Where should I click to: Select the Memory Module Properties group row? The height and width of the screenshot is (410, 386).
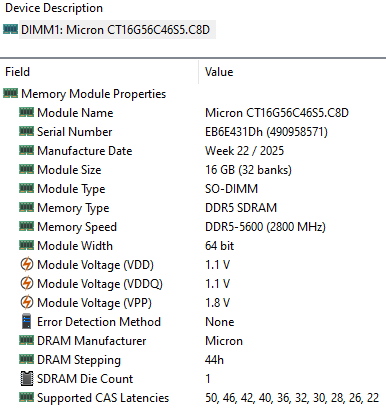coord(193,94)
